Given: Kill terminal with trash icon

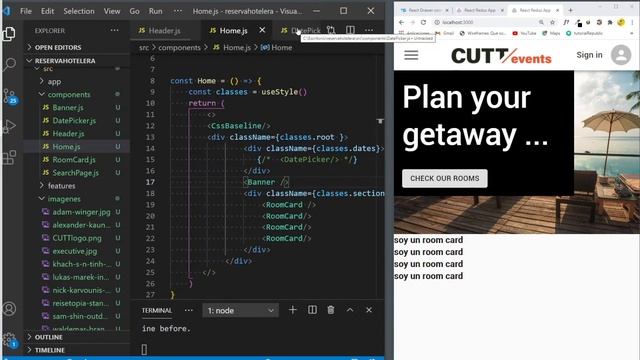Looking at the screenshot, I should click(331, 310).
